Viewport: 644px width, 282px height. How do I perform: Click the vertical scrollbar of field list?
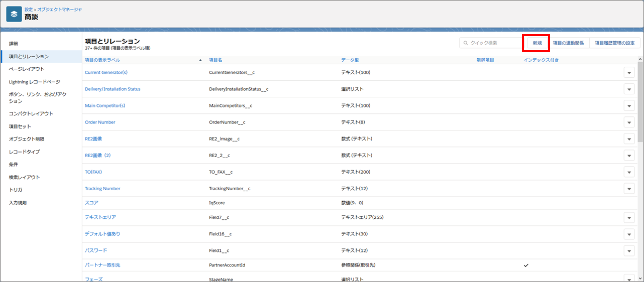click(640, 100)
